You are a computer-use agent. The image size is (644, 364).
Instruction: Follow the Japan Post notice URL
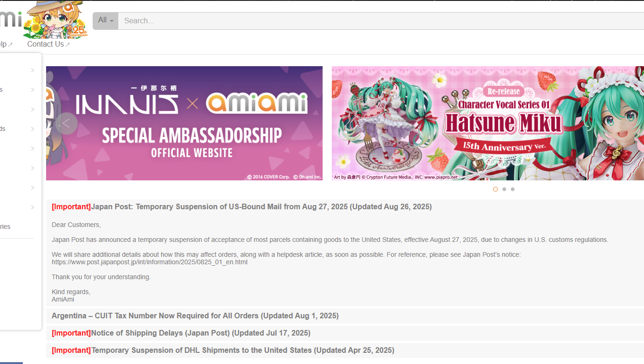click(x=149, y=262)
